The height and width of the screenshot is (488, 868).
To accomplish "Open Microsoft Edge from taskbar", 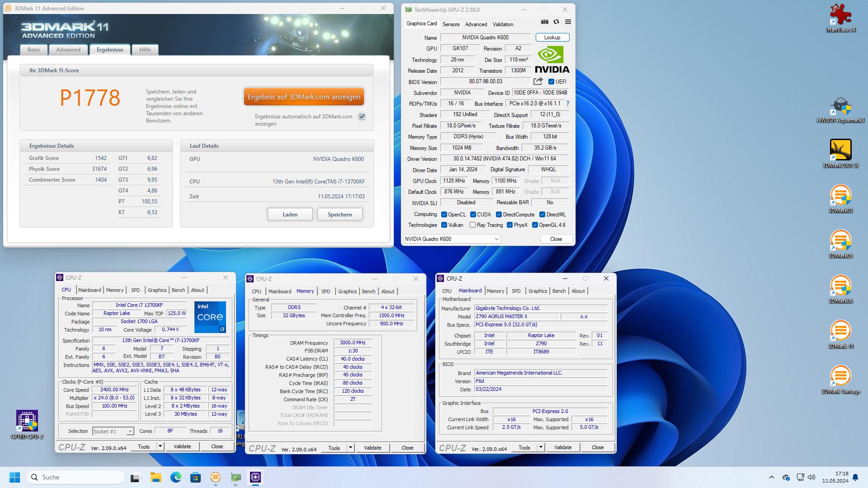I will (175, 477).
